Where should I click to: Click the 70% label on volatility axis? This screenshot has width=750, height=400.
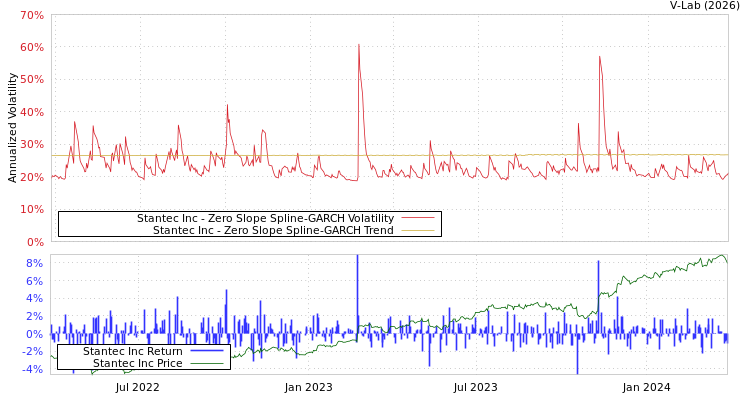(32, 16)
